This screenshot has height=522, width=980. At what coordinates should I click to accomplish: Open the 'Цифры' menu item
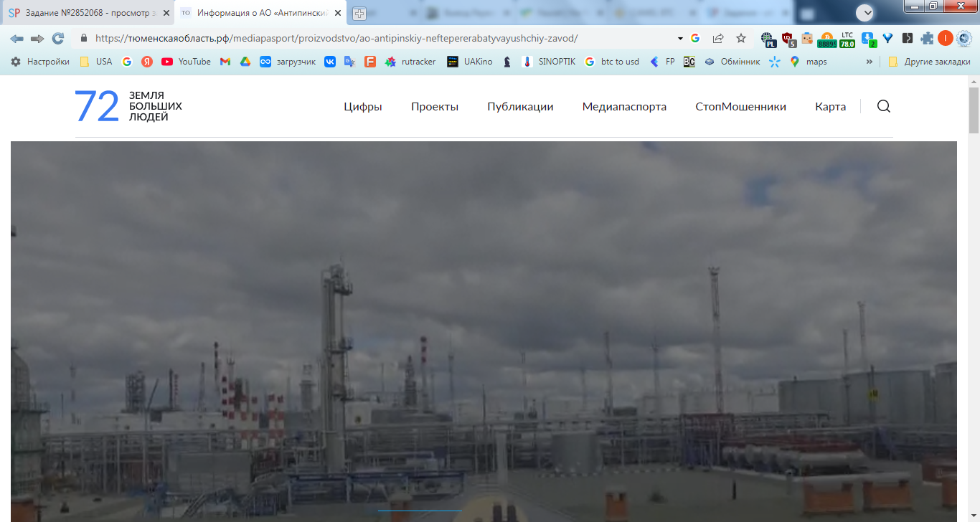click(363, 107)
